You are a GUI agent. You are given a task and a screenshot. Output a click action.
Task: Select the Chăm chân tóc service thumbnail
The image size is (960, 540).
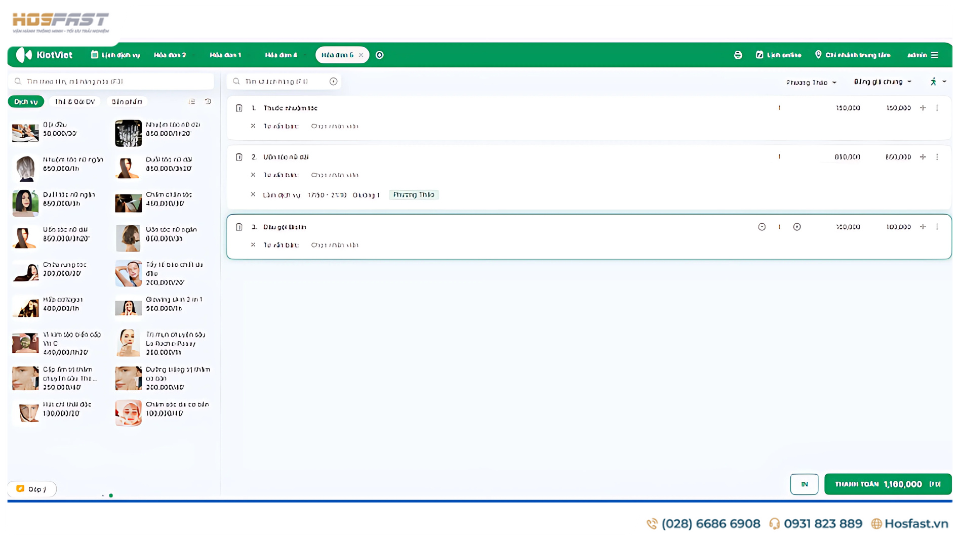(x=128, y=202)
